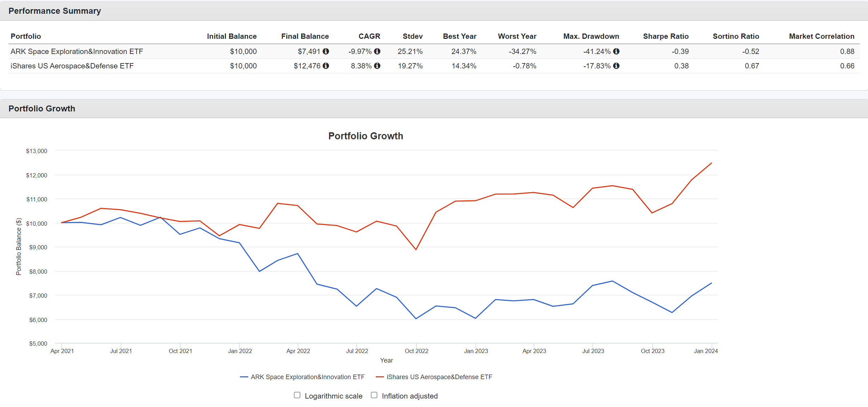Select the Portfolio Growth header bar
868x407 pixels.
(41, 109)
